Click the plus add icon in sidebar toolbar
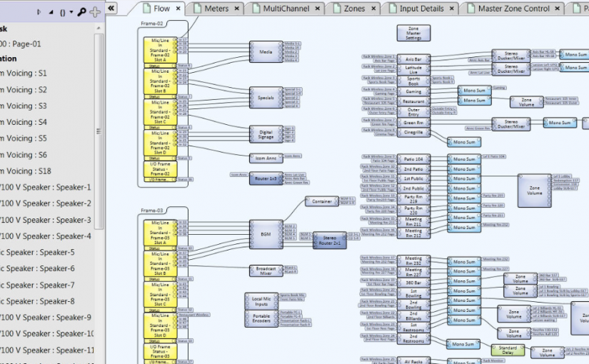 (96, 11)
